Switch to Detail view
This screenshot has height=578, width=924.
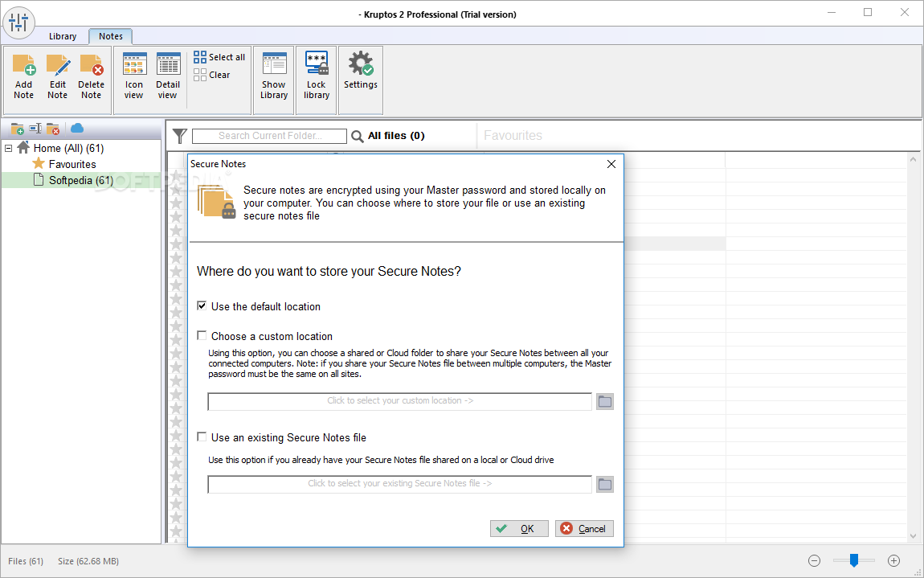click(168, 64)
